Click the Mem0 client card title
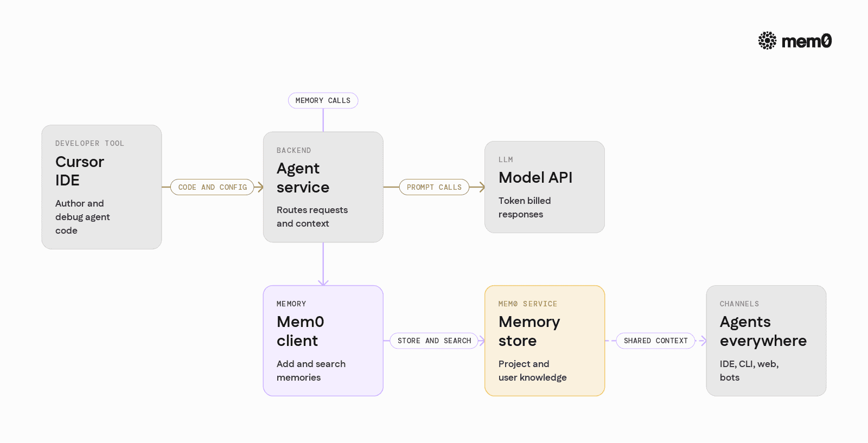The height and width of the screenshot is (443, 868). pyautogui.click(x=300, y=331)
